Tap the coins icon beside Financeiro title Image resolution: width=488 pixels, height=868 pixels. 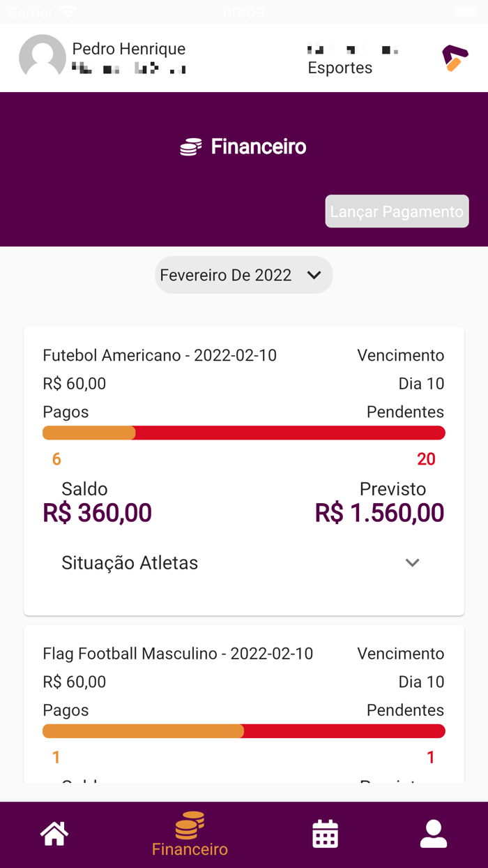191,147
